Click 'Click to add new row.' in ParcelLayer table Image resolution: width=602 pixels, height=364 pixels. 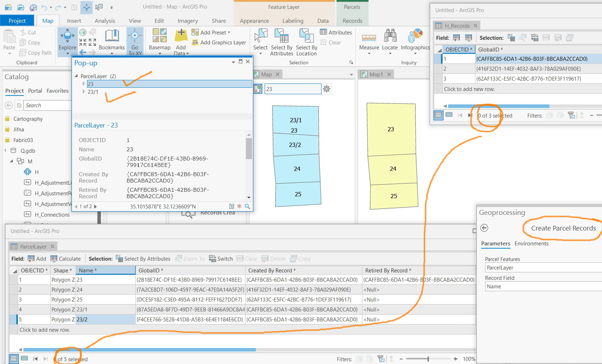pos(45,330)
